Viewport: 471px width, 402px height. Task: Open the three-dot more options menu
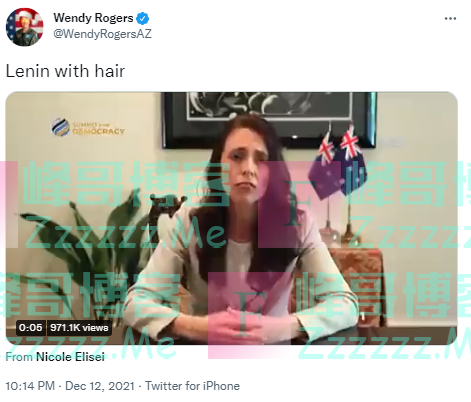click(x=450, y=19)
